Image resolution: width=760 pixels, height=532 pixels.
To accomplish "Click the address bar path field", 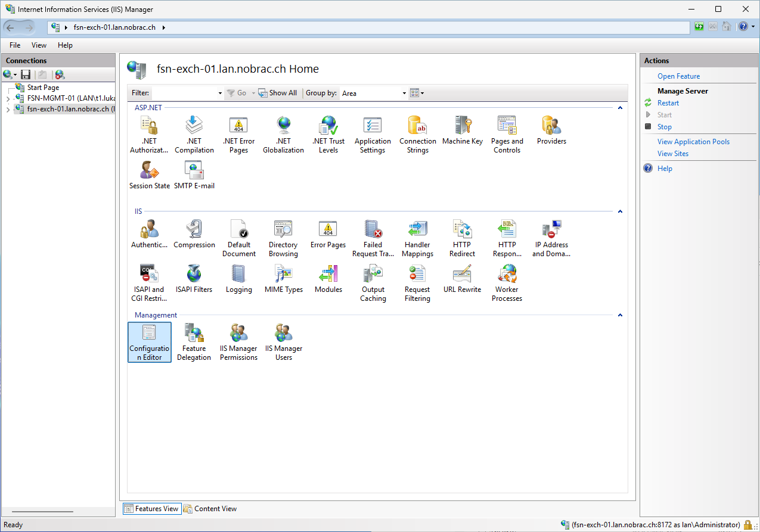I will pos(368,27).
